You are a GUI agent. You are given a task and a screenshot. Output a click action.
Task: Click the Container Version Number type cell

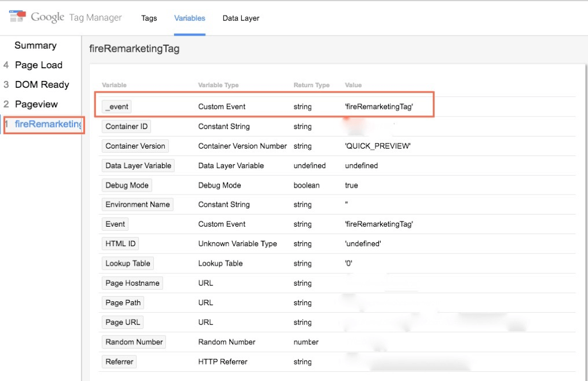coord(242,146)
